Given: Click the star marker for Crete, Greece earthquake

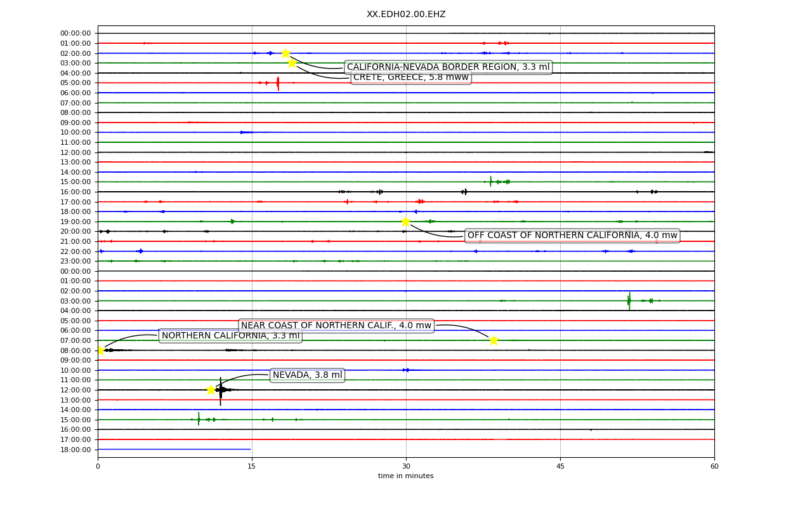Looking at the screenshot, I should (292, 63).
